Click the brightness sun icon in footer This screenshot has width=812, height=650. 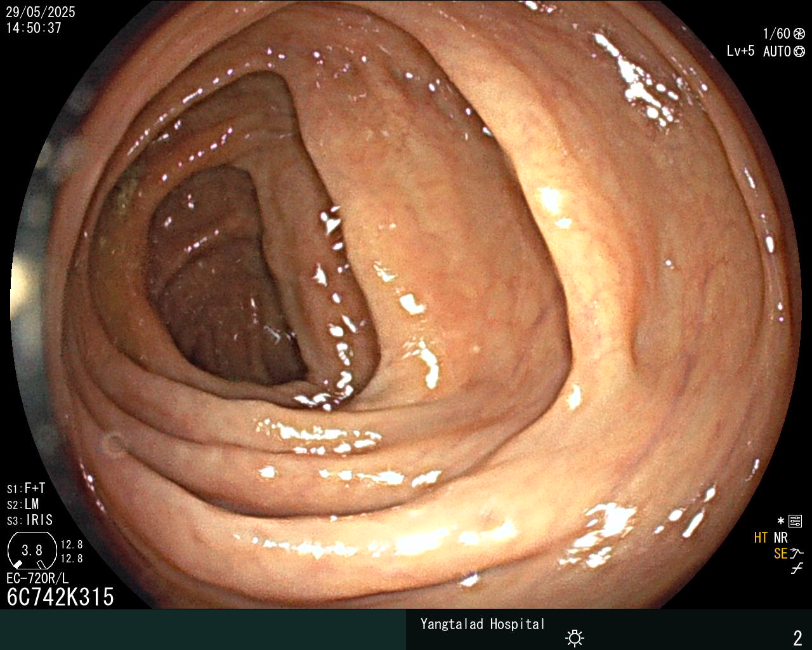(x=575, y=637)
